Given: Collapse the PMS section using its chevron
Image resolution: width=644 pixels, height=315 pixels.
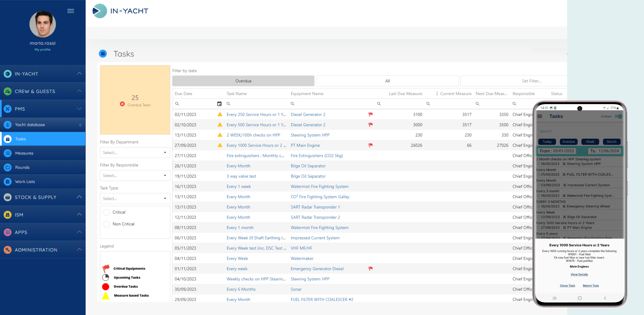Looking at the screenshot, I should 79,108.
